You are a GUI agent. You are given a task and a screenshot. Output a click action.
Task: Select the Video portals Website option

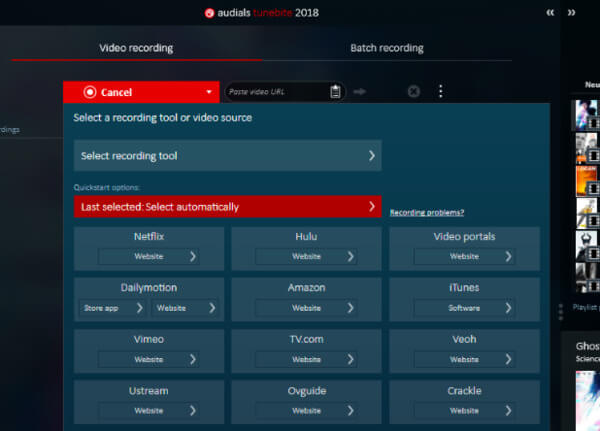pos(464,256)
